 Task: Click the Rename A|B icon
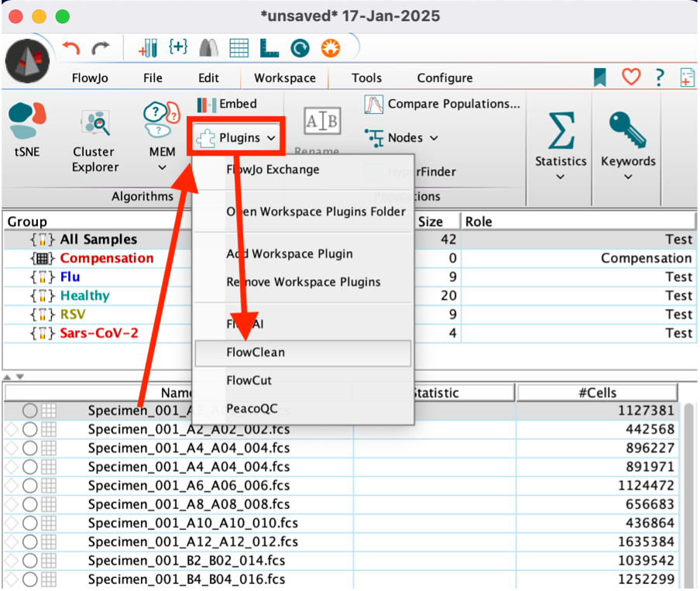click(322, 121)
